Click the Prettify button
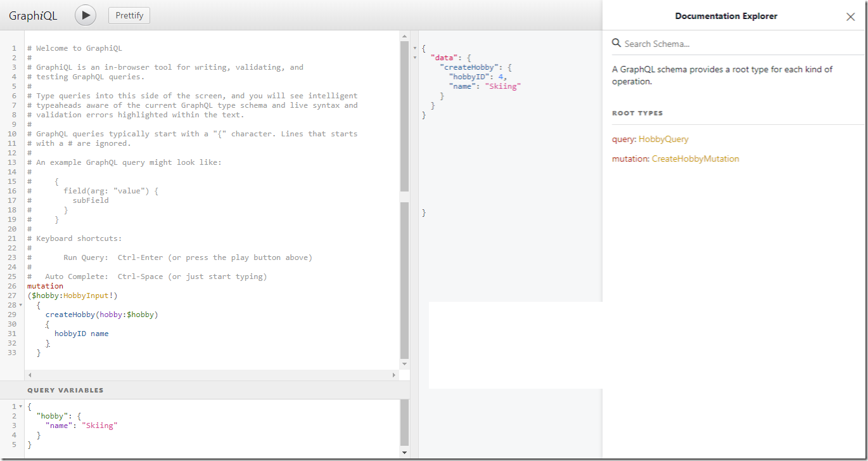The height and width of the screenshot is (461, 868). pyautogui.click(x=129, y=15)
